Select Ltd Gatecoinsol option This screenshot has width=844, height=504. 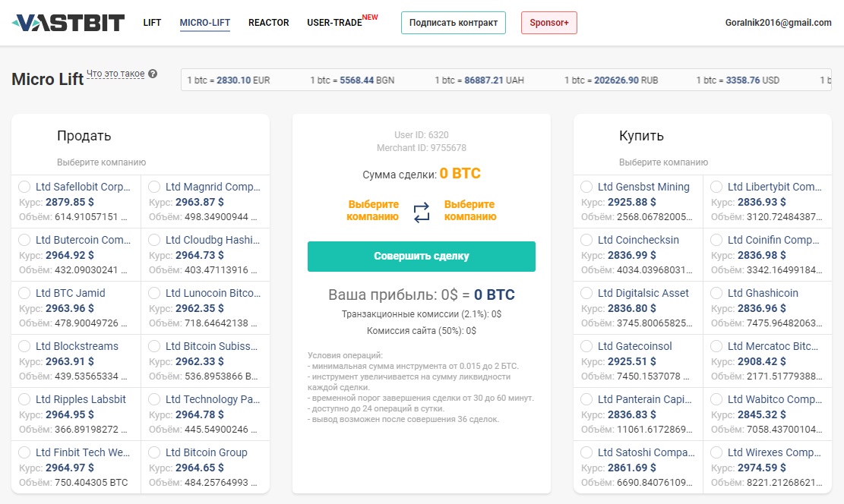586,346
